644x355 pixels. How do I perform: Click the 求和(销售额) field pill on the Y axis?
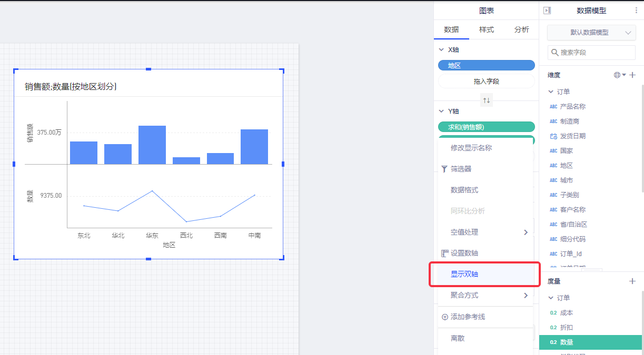click(x=486, y=127)
